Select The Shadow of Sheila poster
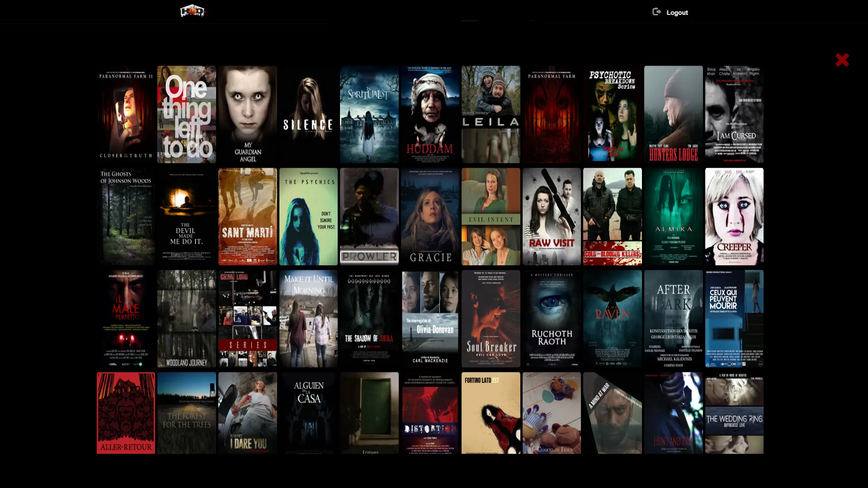Image resolution: width=868 pixels, height=488 pixels. coord(369,319)
